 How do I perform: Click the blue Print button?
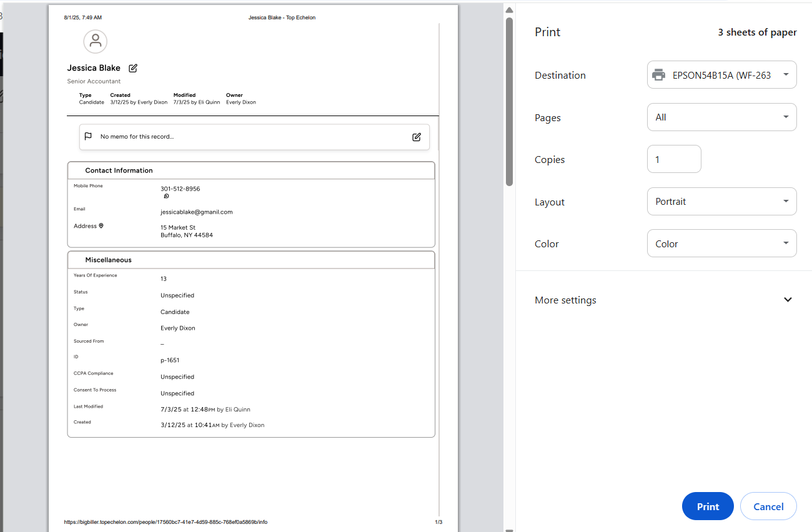pos(708,506)
